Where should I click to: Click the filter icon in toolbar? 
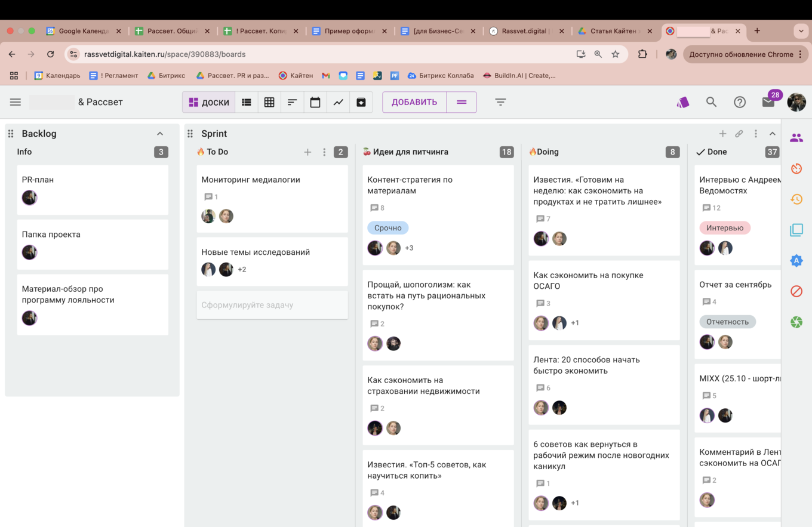point(500,102)
